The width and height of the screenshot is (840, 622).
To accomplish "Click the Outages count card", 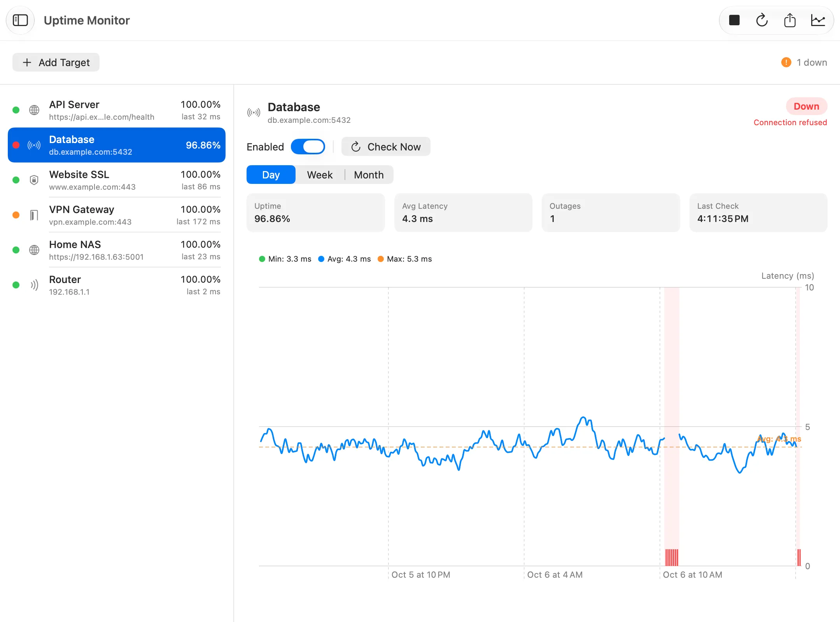I will [x=611, y=213].
